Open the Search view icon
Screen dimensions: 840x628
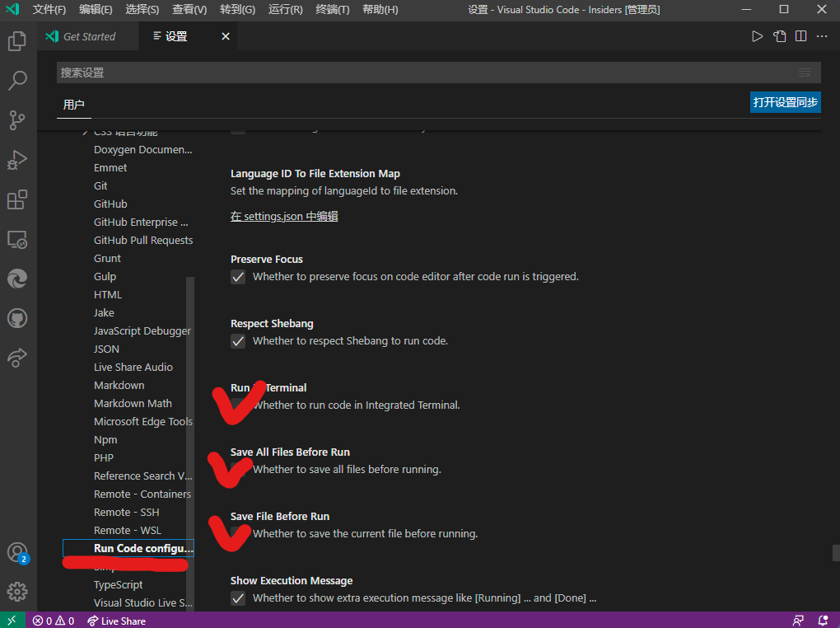point(17,81)
